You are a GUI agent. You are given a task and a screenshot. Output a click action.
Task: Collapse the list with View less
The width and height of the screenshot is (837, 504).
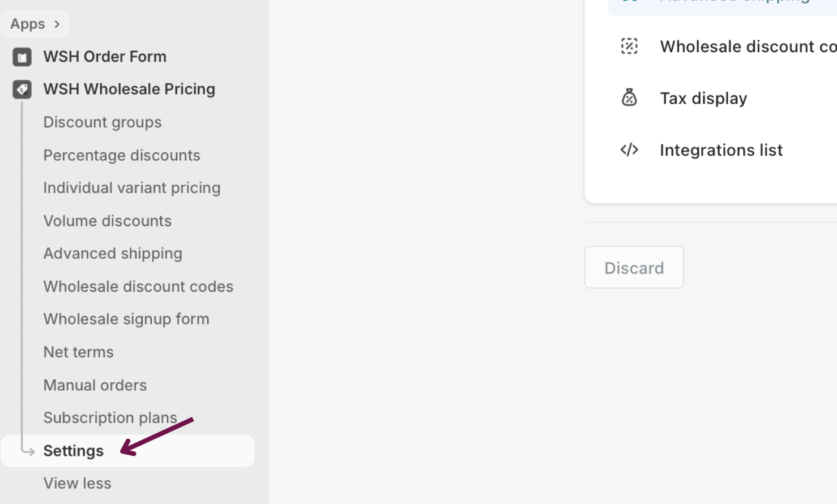(78, 483)
